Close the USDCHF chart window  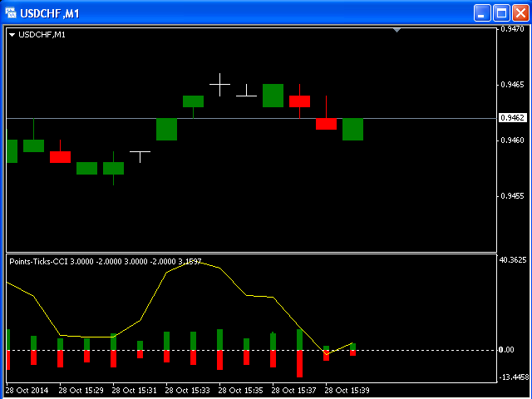click(x=520, y=12)
